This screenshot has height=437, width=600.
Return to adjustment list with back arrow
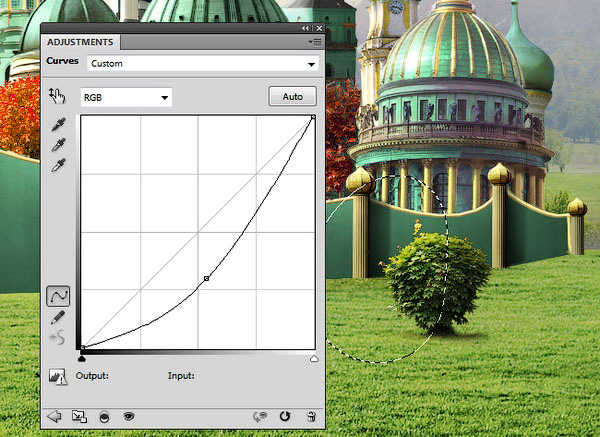coord(54,416)
